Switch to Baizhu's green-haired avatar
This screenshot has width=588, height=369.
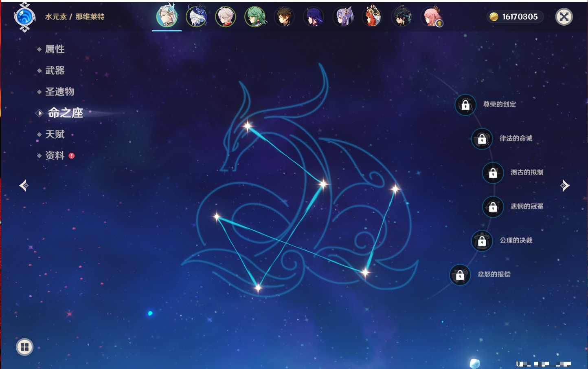(255, 17)
